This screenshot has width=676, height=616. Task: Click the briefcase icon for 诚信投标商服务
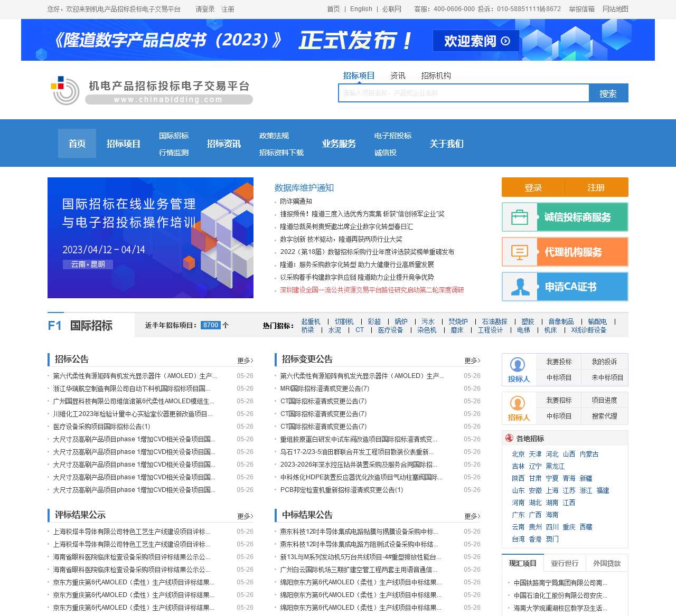(x=520, y=217)
